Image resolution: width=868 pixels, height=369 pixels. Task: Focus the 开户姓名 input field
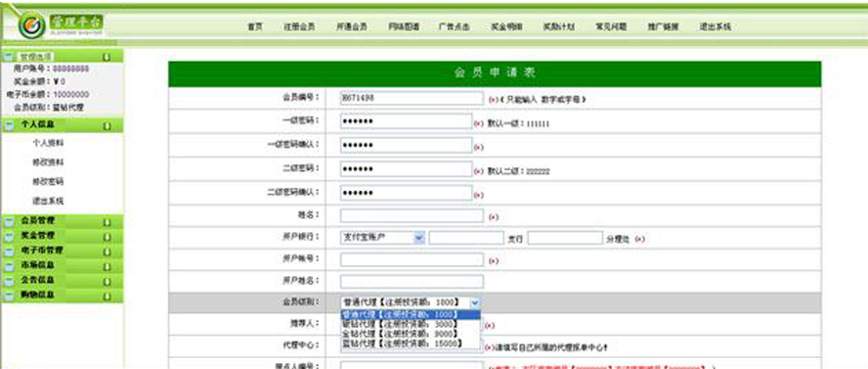click(x=412, y=282)
